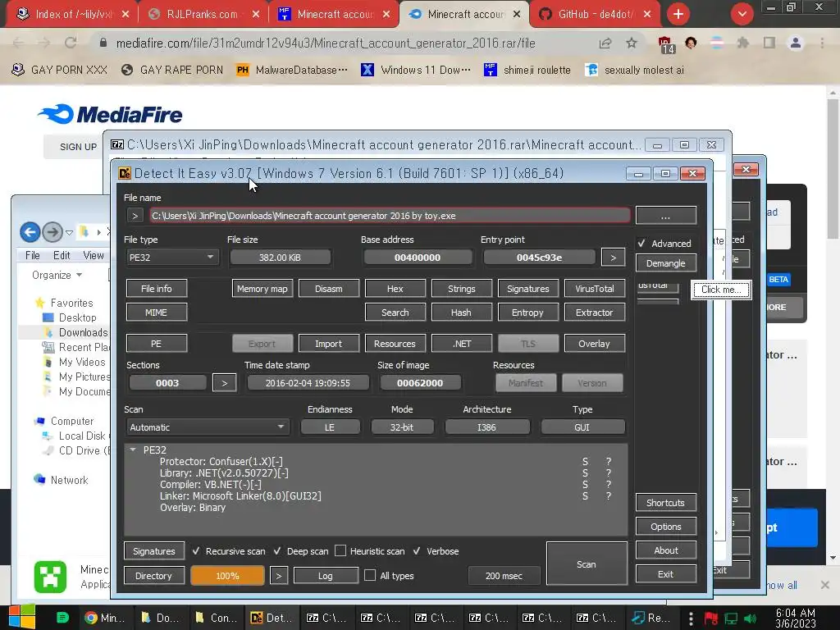Click the network icon in system tray
Screen dimensions: 840x630
[731, 619]
